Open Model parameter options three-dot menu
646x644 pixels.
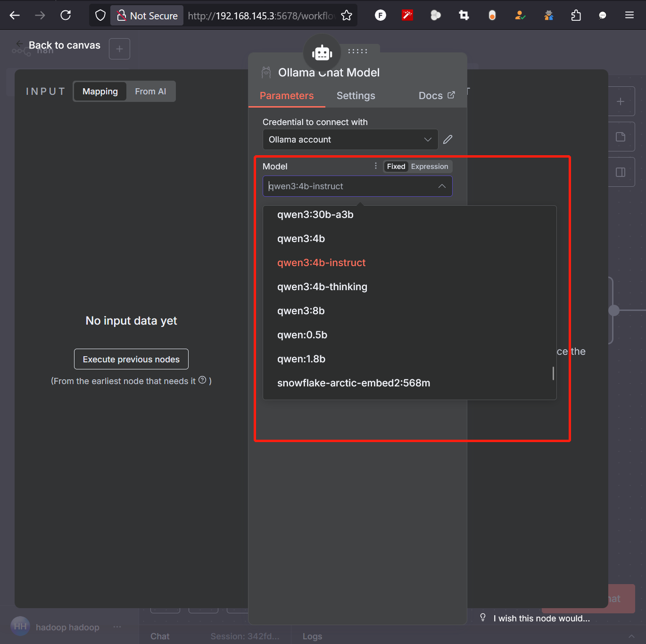(x=376, y=166)
